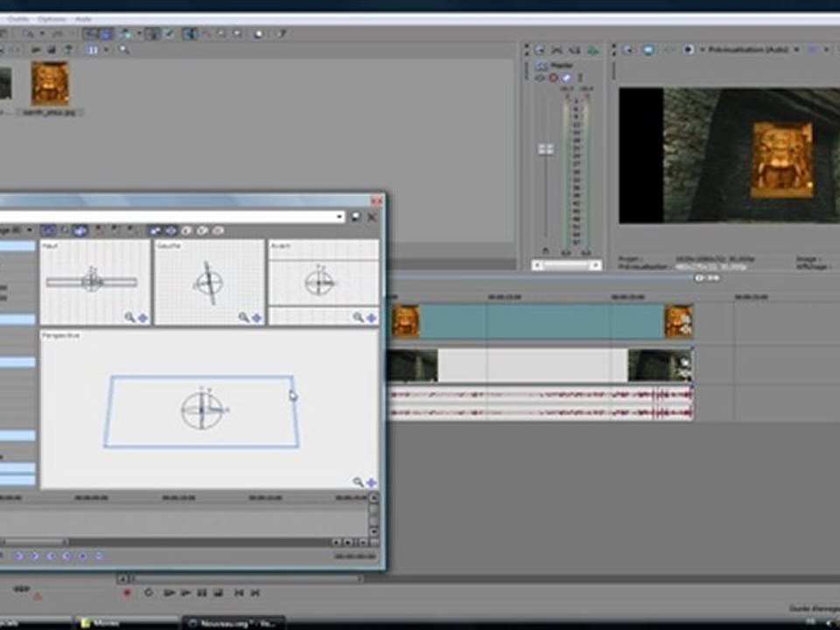Click the Master volume fader handle
This screenshot has width=840, height=630.
[546, 149]
